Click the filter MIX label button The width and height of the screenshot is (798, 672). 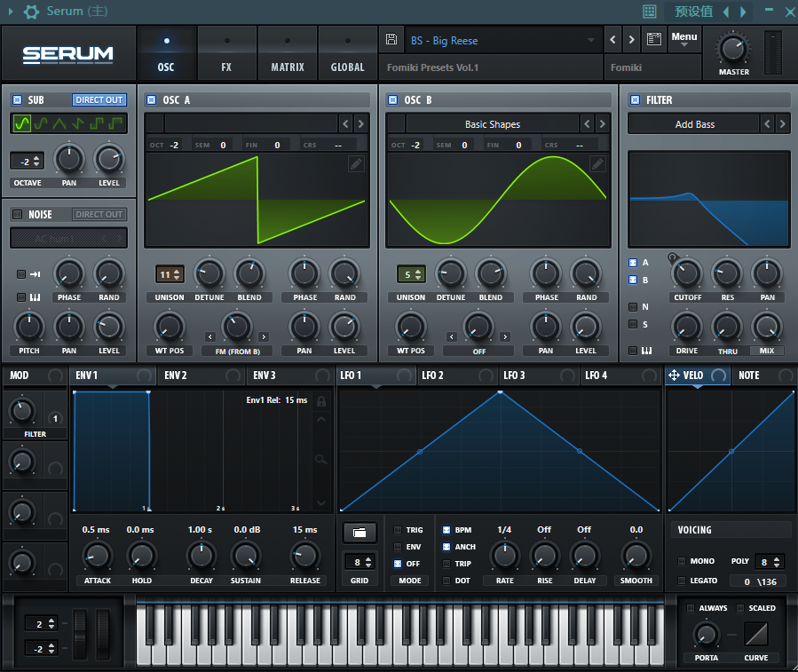(766, 351)
